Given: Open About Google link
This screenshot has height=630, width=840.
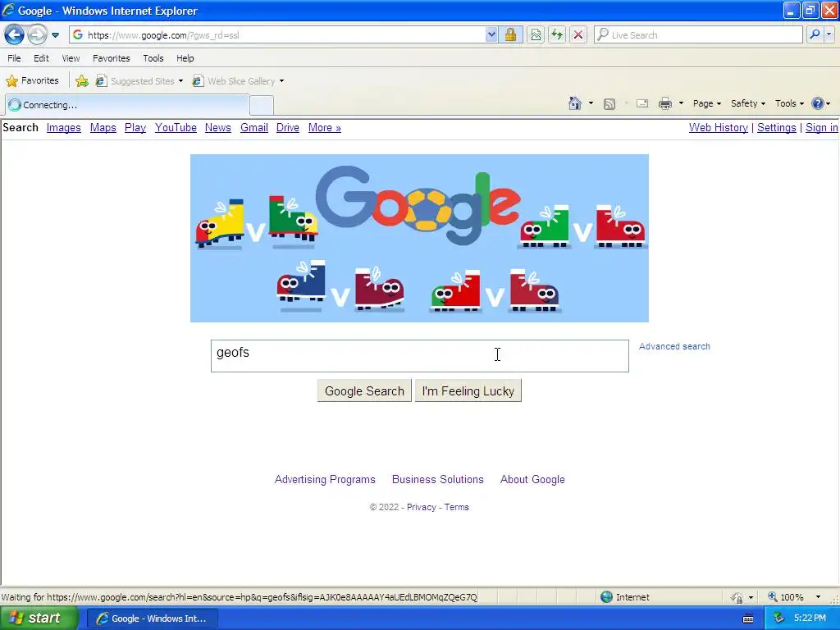Looking at the screenshot, I should (x=532, y=479).
